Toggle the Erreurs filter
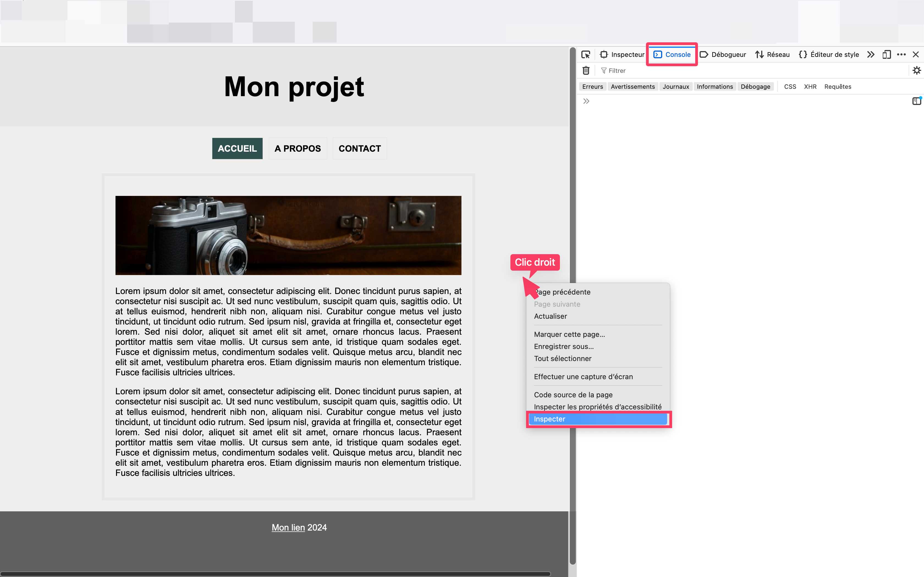 point(592,87)
